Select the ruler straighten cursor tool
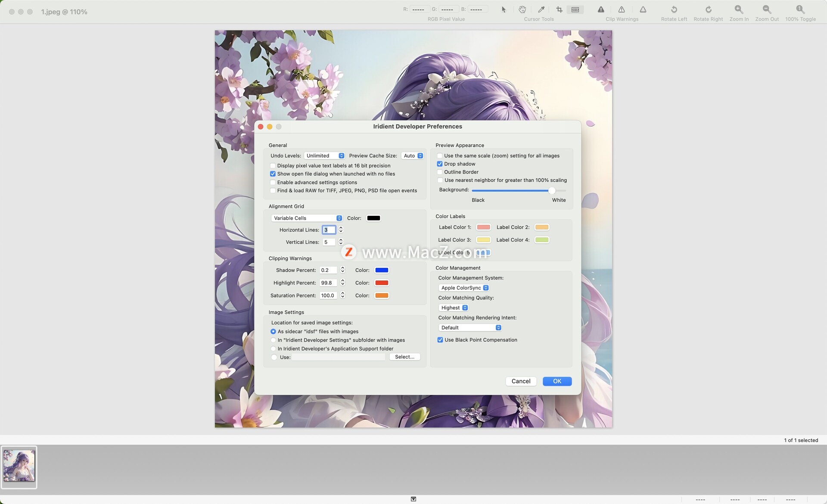 pos(575,9)
